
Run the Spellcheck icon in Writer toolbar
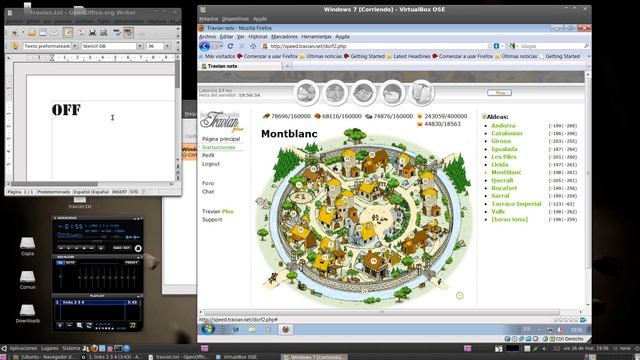[117, 32]
